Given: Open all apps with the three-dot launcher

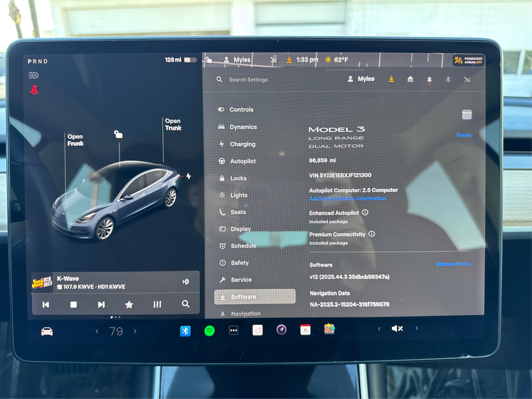Looking at the screenshot, I should click(x=234, y=330).
